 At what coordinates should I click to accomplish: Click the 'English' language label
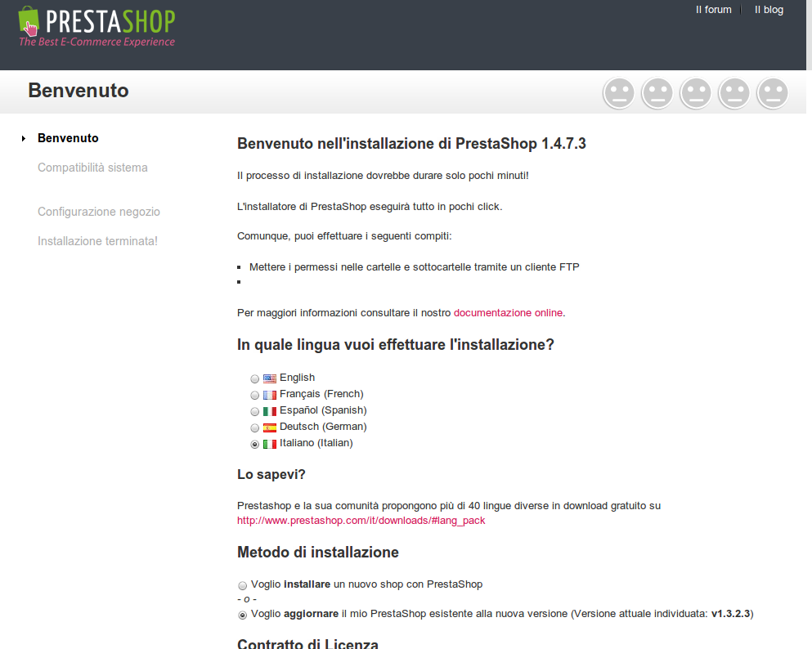coord(298,378)
